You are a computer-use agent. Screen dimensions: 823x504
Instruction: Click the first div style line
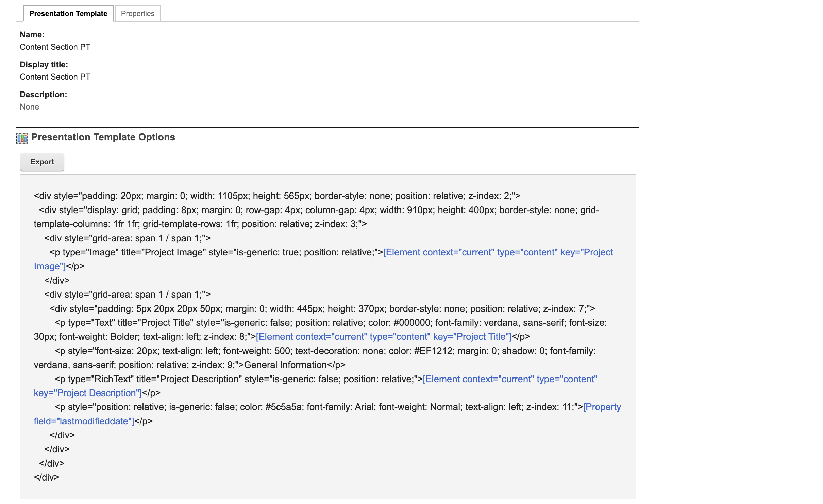(x=277, y=196)
